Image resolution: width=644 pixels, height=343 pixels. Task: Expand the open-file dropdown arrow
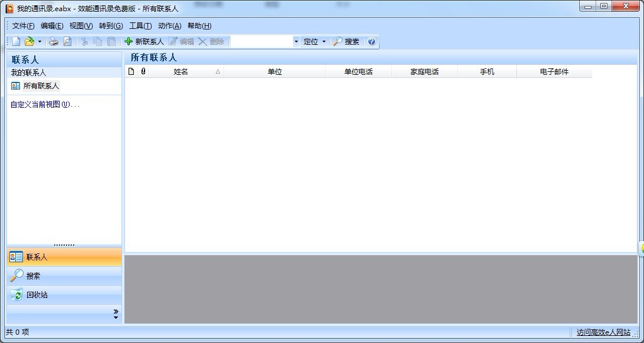pyautogui.click(x=40, y=41)
